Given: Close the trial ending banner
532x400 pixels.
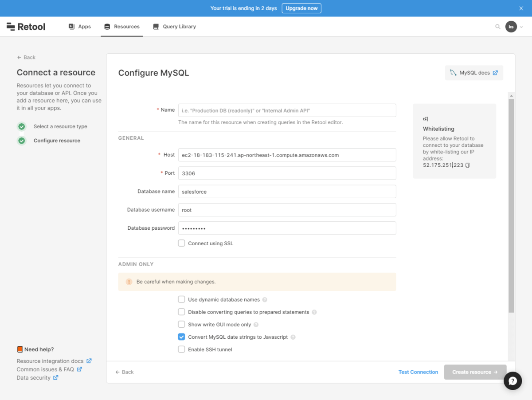Looking at the screenshot, I should click(521, 8).
